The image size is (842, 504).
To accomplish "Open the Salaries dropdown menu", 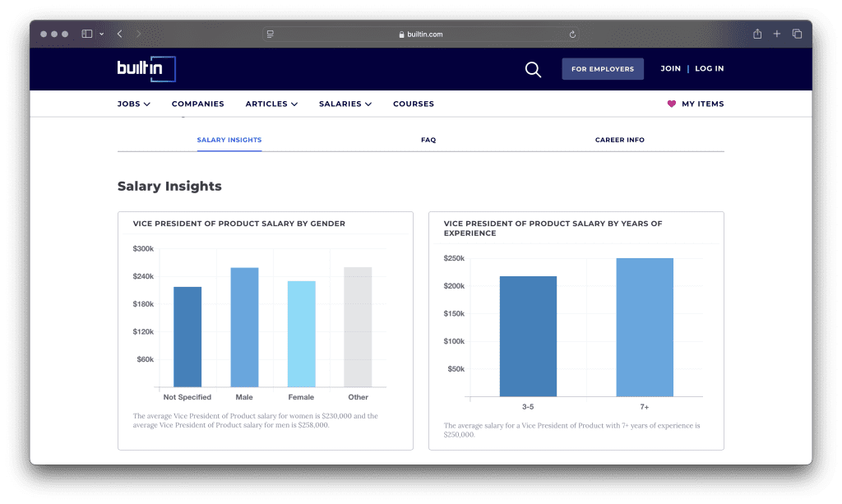I will (345, 104).
